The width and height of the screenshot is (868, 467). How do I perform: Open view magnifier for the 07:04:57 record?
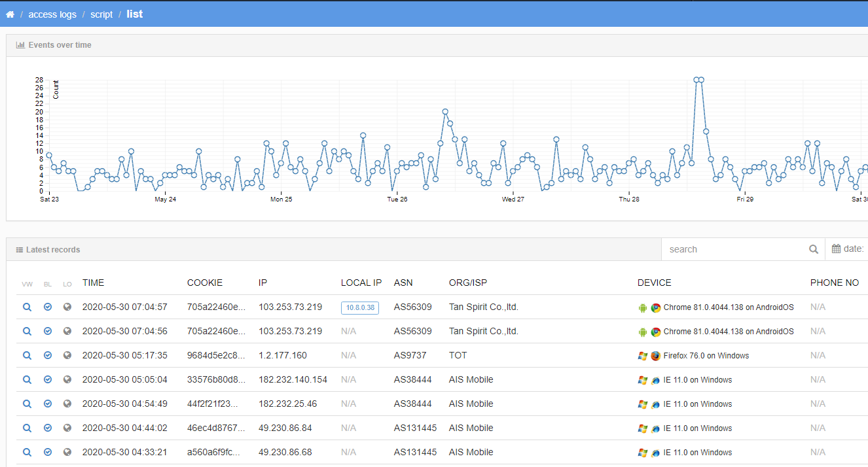pos(27,307)
